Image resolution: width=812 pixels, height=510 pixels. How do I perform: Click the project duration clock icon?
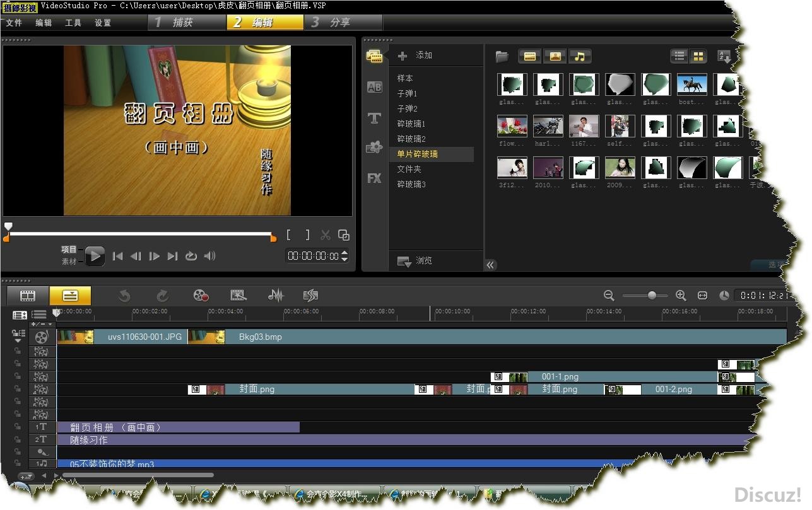coord(724,295)
